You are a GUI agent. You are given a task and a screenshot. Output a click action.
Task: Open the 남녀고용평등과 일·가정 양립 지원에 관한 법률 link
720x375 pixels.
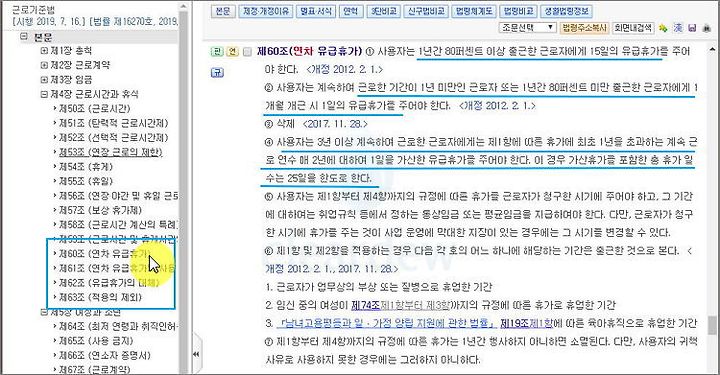click(387, 323)
